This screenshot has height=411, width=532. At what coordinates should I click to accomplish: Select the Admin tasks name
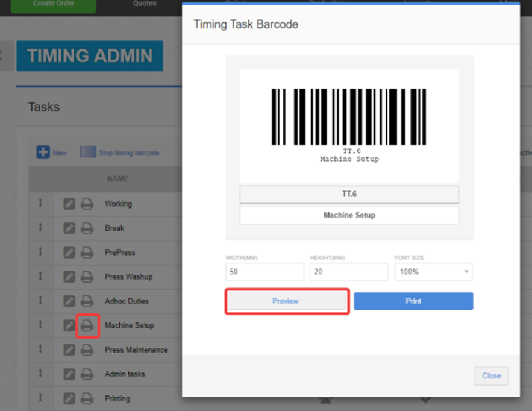click(x=125, y=374)
